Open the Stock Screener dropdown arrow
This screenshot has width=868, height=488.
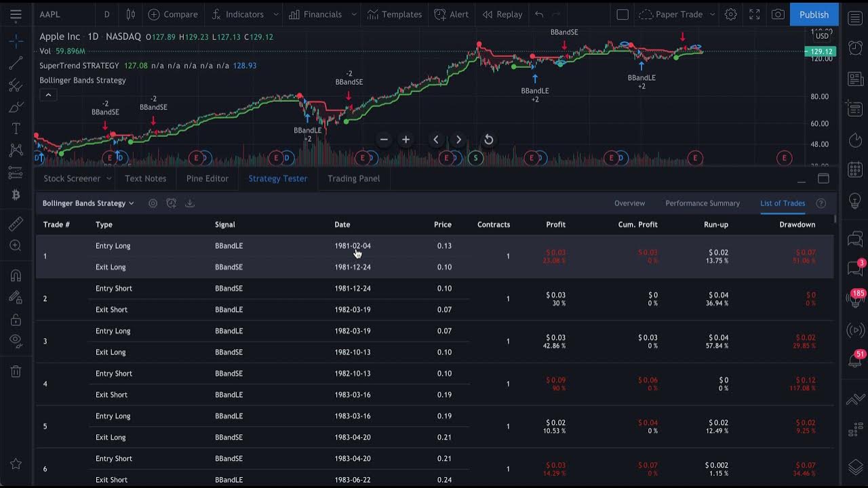[x=108, y=179]
